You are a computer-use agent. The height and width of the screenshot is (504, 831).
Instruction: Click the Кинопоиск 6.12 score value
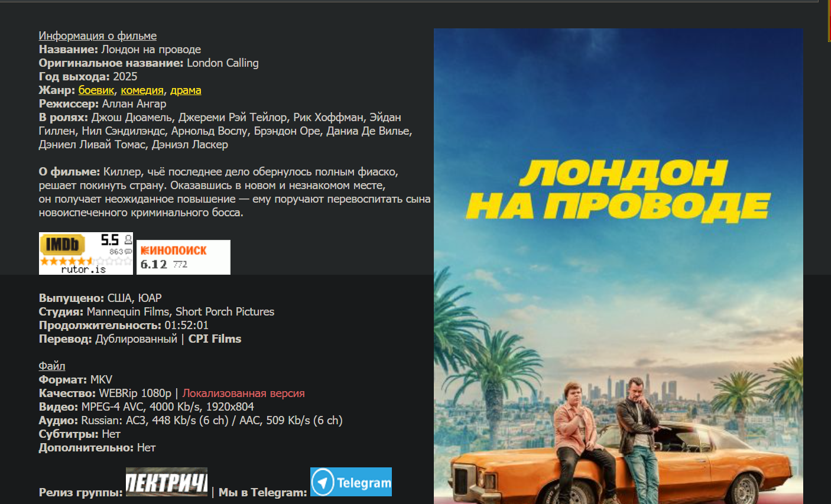(154, 264)
